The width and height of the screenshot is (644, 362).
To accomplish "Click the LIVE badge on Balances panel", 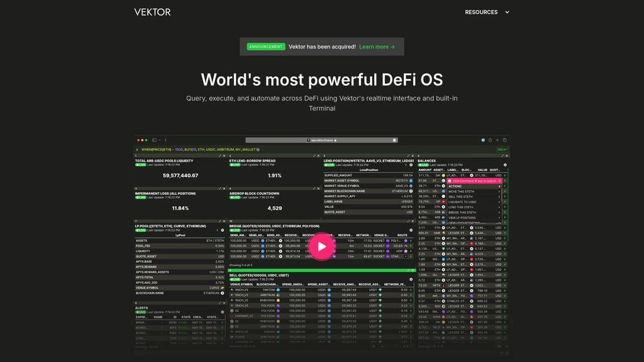I will click(x=423, y=165).
